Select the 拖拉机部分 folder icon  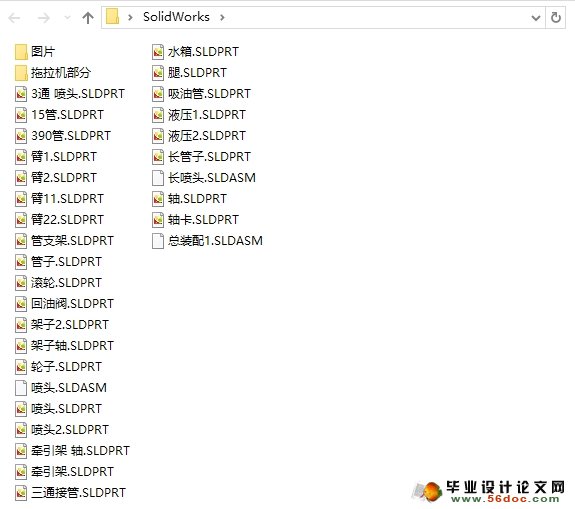21,73
